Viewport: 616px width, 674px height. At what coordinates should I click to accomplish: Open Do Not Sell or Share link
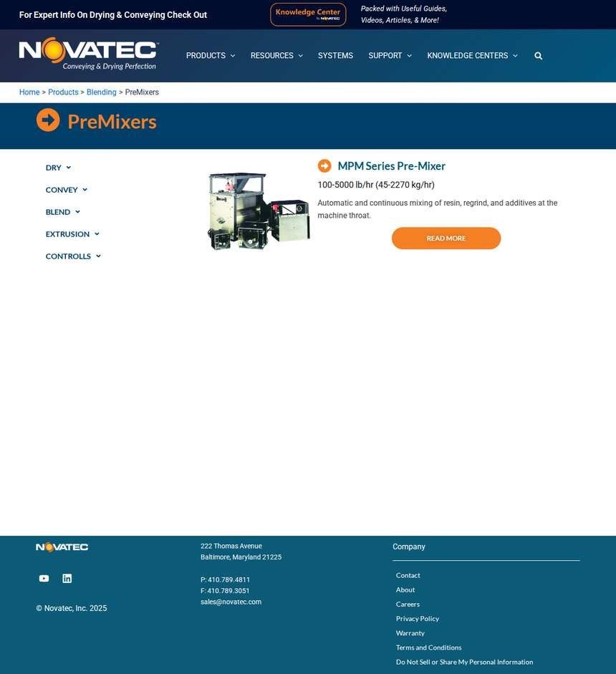464,662
